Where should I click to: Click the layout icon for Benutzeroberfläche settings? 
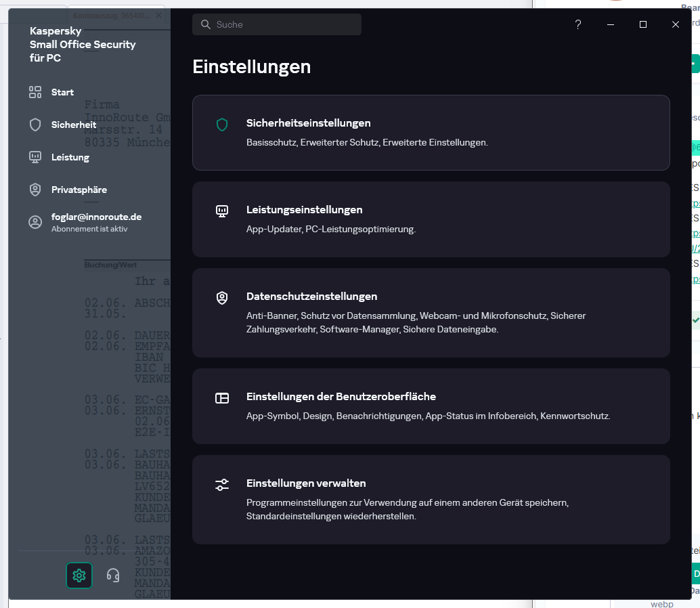point(222,398)
